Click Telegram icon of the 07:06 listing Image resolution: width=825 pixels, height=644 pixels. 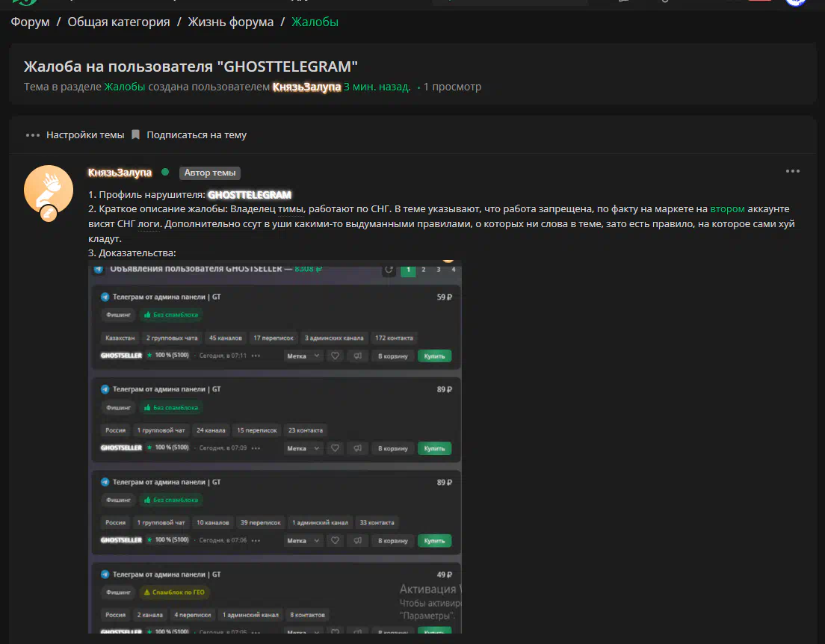105,482
